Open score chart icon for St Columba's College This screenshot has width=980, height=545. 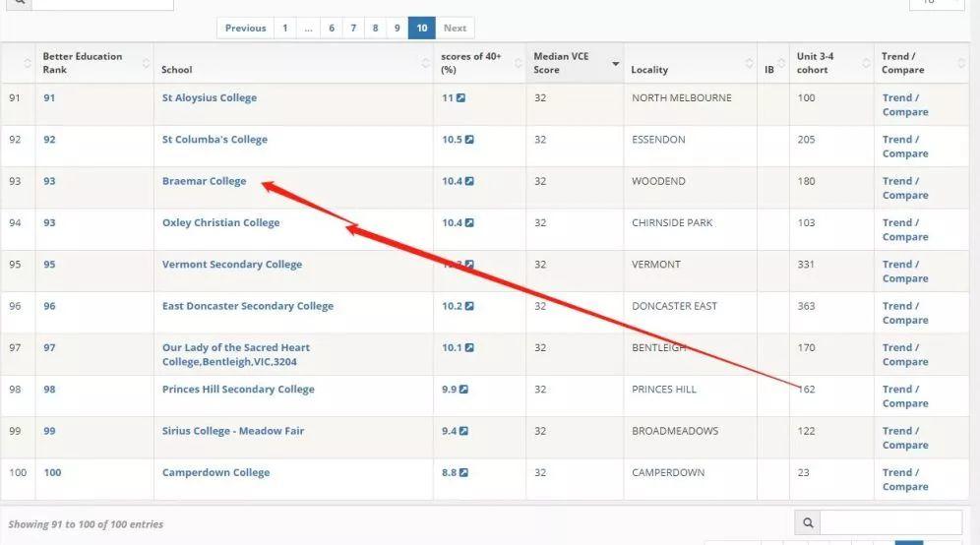[x=469, y=140]
